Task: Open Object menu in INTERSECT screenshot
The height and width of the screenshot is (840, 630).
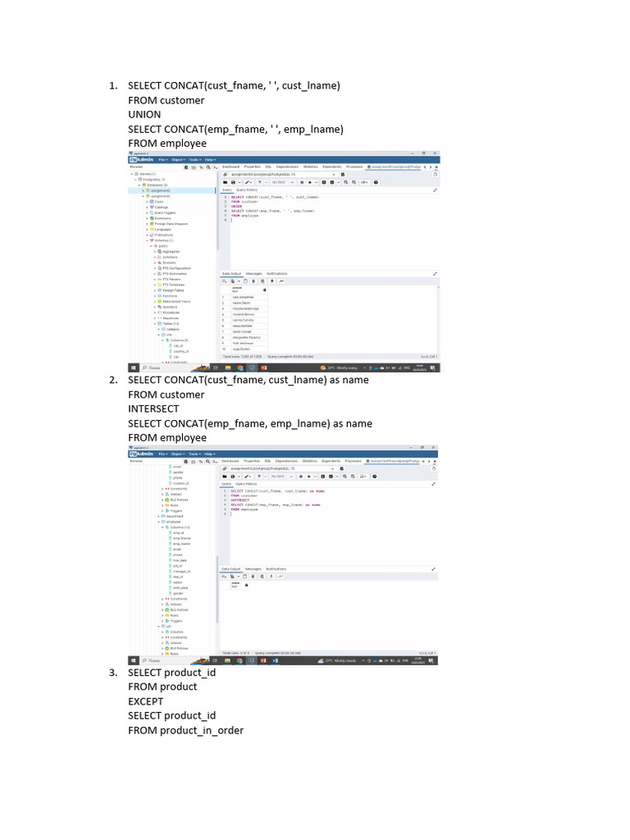Action: click(179, 454)
